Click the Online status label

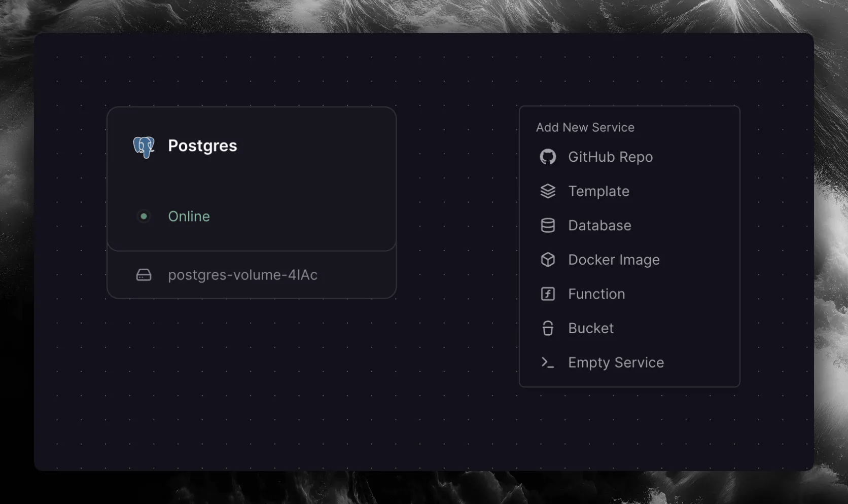[x=189, y=217]
